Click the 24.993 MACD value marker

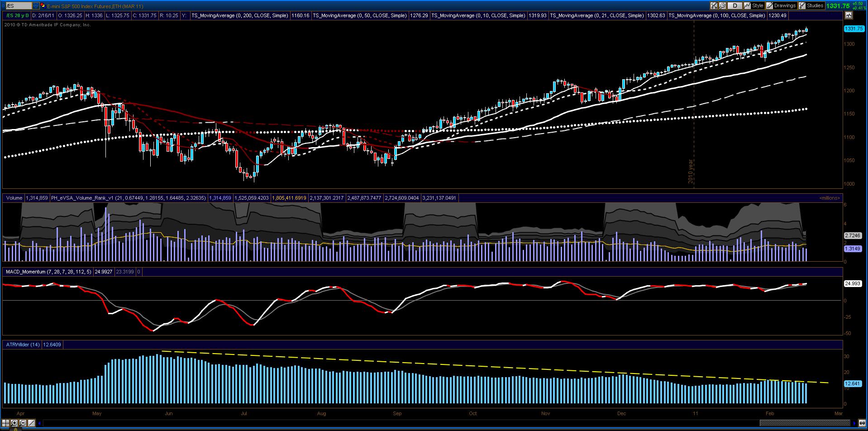click(853, 283)
